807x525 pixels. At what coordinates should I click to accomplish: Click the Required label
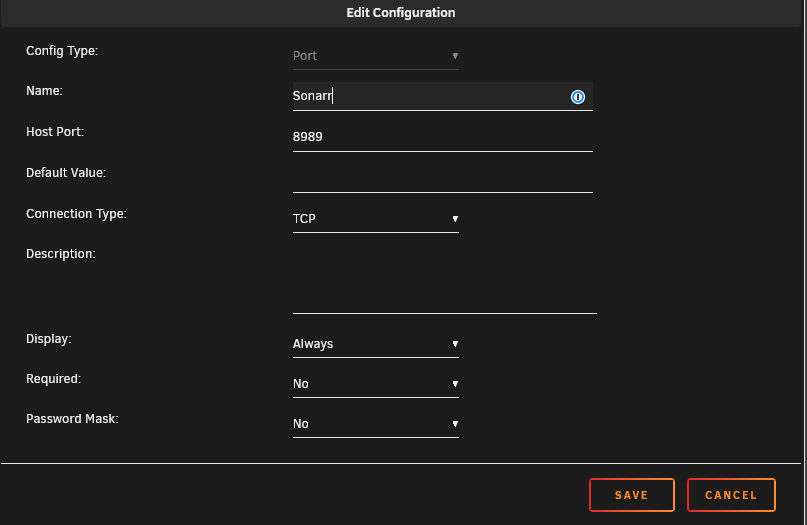54,379
